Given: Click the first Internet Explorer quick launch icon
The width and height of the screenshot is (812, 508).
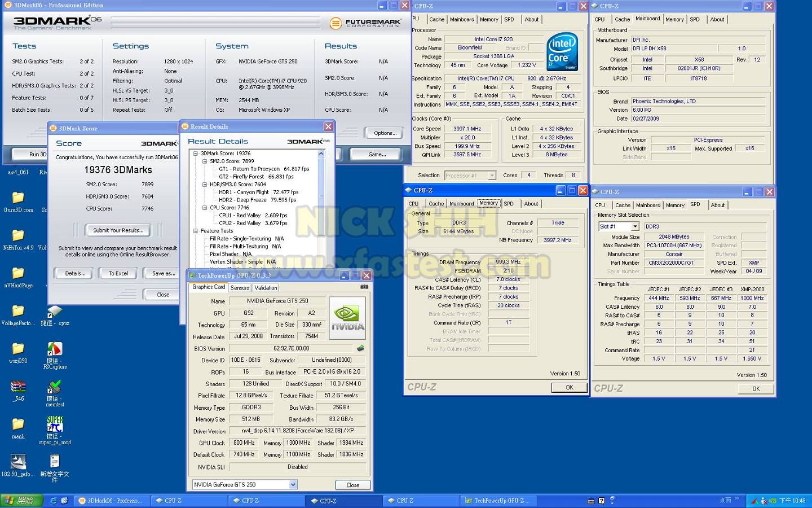Looking at the screenshot, I should 53,501.
